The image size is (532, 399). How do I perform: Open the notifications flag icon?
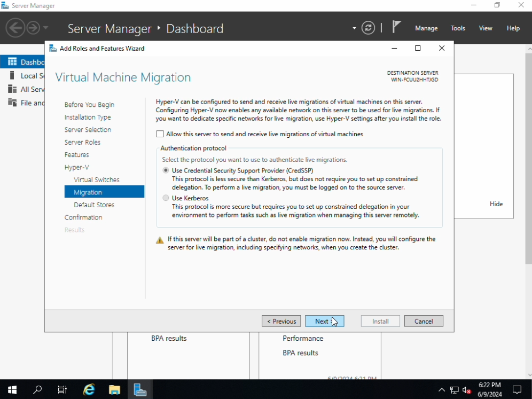396,27
